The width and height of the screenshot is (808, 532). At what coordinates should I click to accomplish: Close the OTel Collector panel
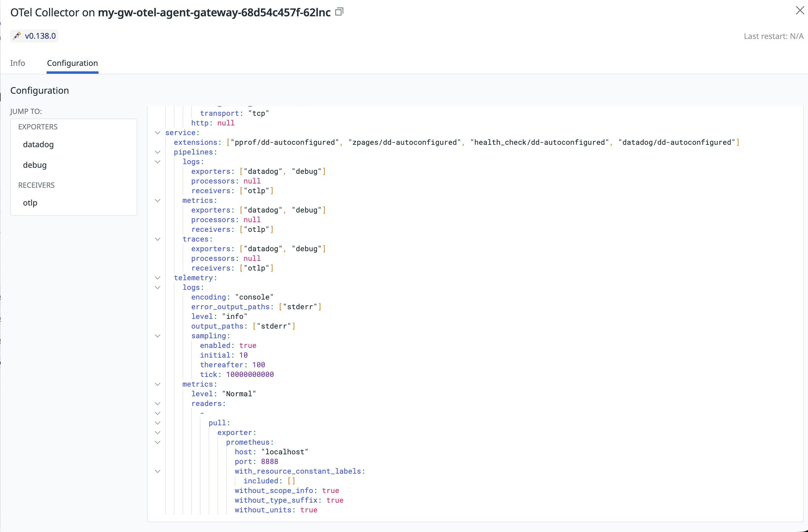pos(800,11)
